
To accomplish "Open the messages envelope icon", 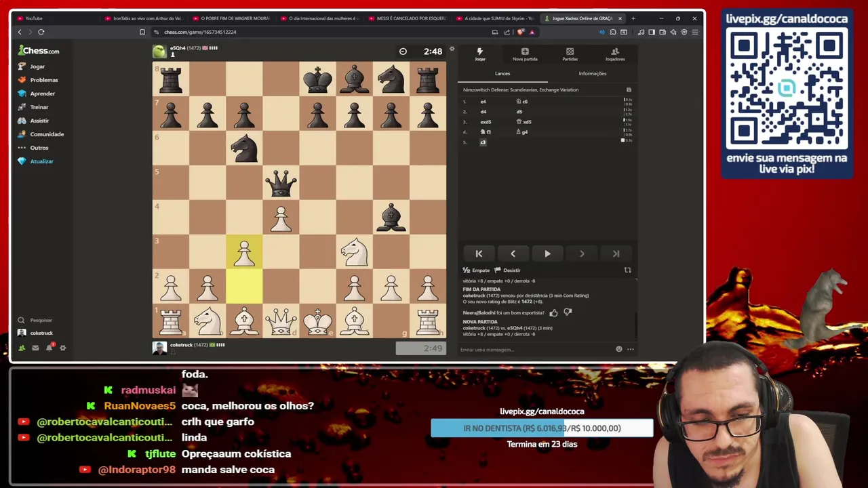I will pos(35,348).
